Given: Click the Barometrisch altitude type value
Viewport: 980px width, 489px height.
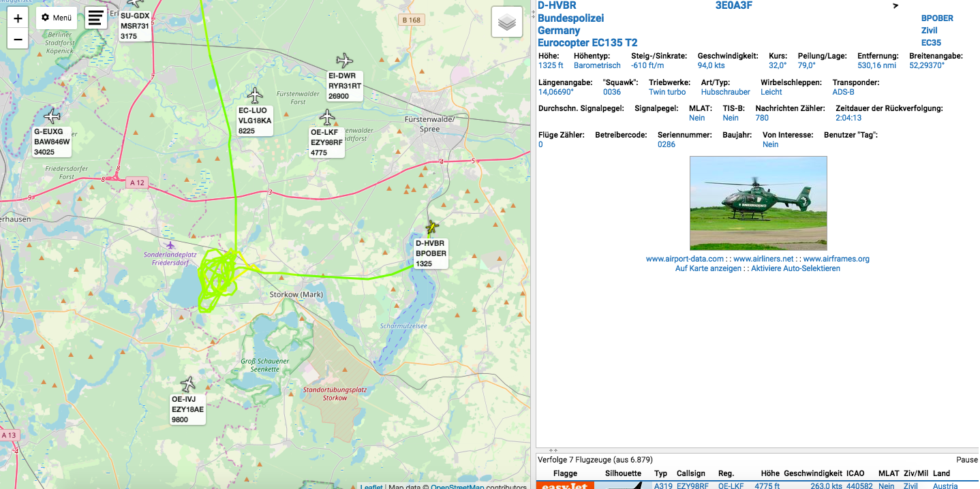Looking at the screenshot, I should pyautogui.click(x=597, y=65).
